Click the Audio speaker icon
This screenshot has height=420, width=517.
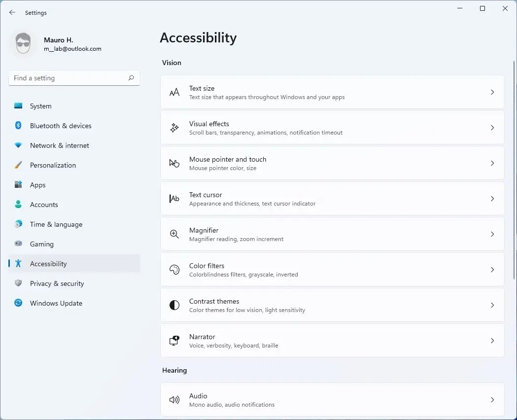click(174, 400)
